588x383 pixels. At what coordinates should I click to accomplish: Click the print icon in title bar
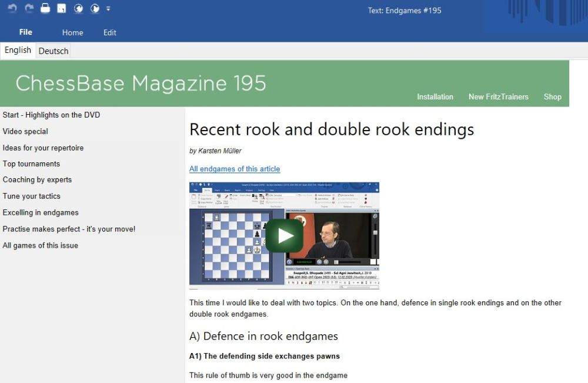coord(45,9)
